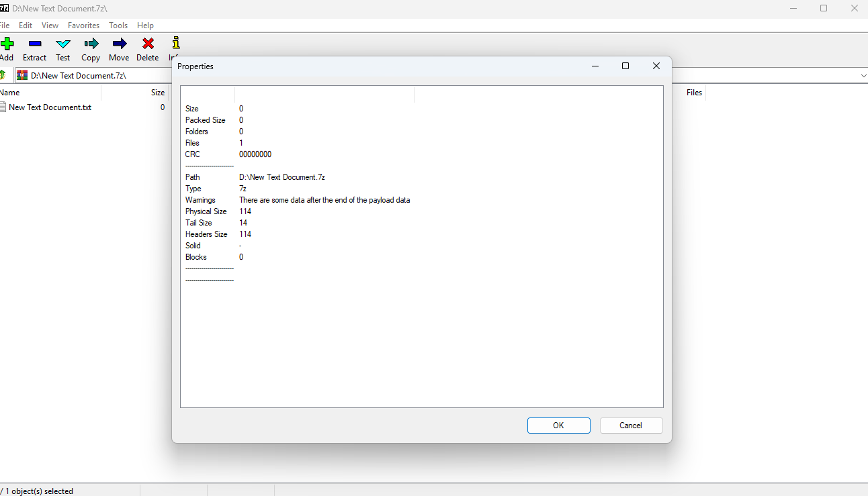
Task: Click the archive icon in address bar
Action: point(22,75)
